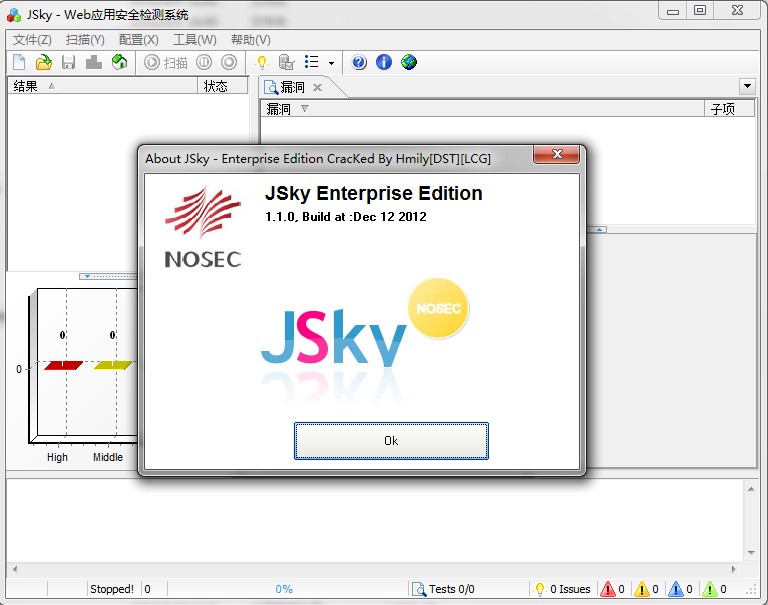Minimize the JSky main window
768x605 pixels.
pos(673,11)
